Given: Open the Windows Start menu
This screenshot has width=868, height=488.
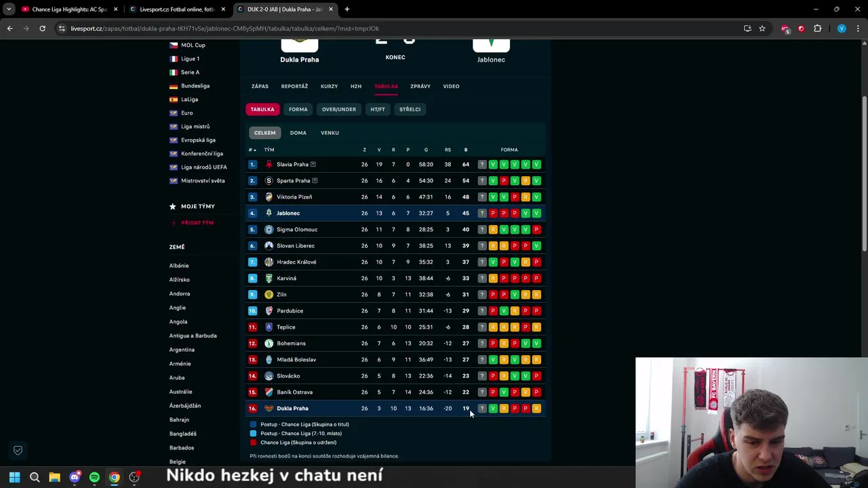Looking at the screenshot, I should 15,477.
